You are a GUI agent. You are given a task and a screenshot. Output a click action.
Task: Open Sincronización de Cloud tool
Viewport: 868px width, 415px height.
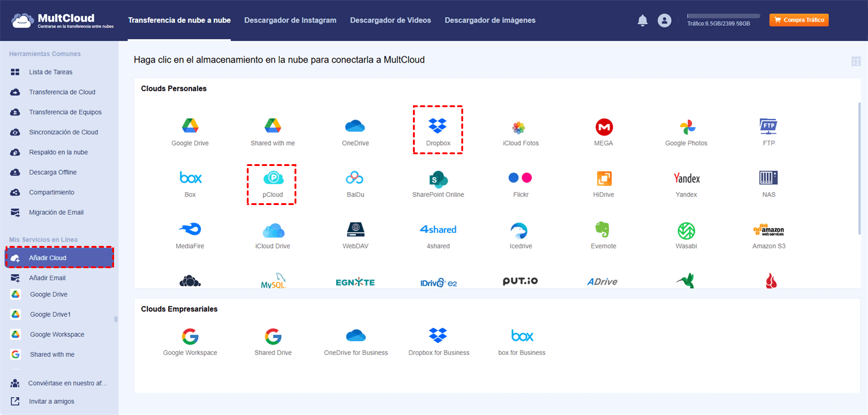[59, 132]
